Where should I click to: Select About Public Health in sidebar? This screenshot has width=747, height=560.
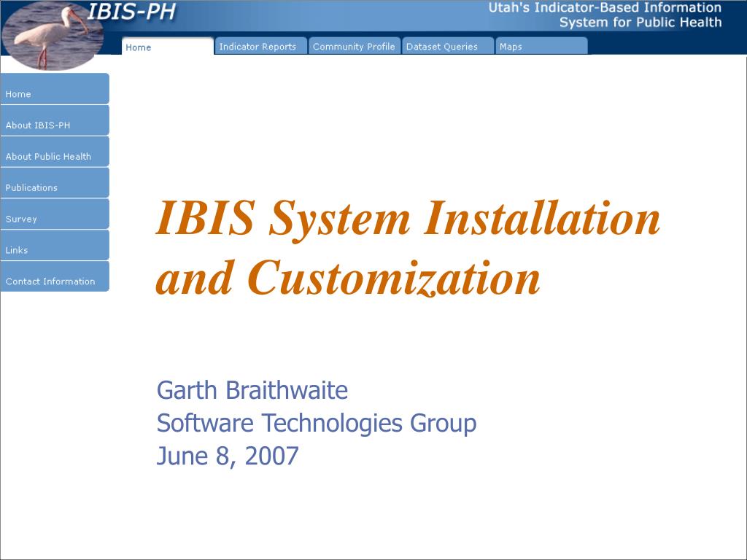(55, 152)
